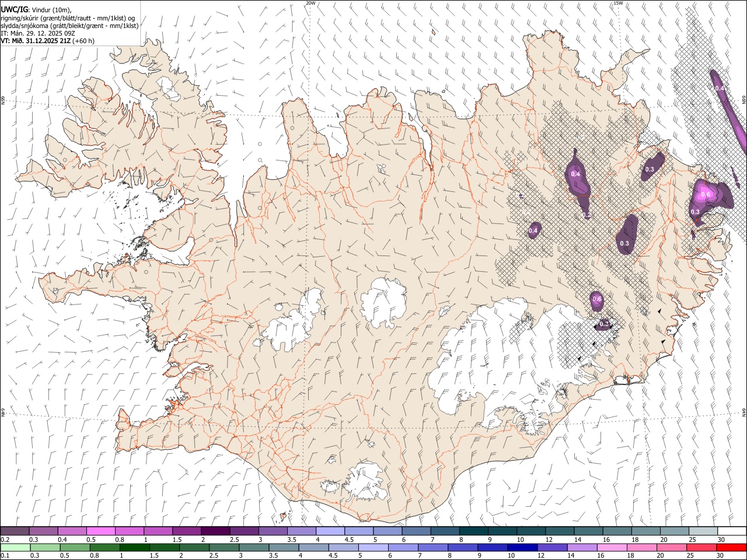Select the darkest purple upper swatch between 2 and 2.5
Screen dimensions: 747x560
pos(215,531)
